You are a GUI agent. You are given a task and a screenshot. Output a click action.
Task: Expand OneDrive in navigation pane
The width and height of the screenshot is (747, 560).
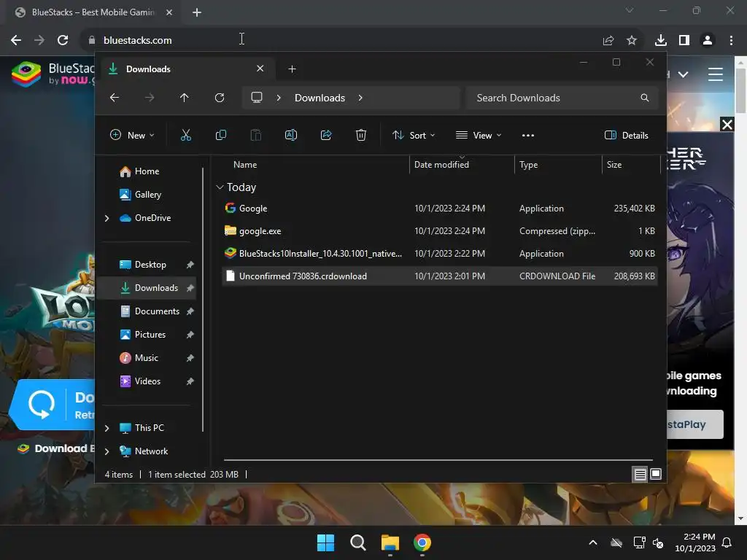click(x=107, y=218)
